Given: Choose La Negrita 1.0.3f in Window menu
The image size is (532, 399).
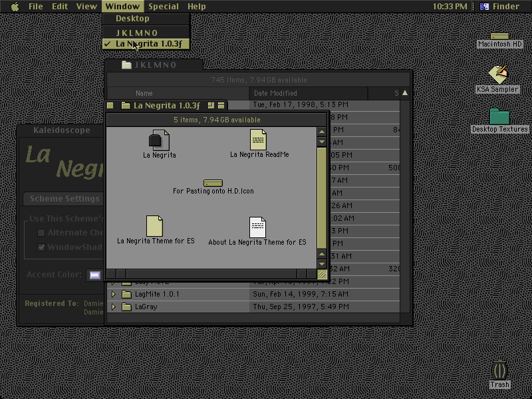Looking at the screenshot, I should coord(146,44).
